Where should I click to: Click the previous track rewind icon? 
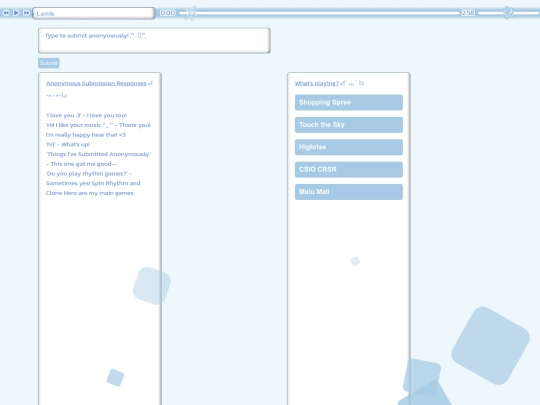[x=6, y=13]
